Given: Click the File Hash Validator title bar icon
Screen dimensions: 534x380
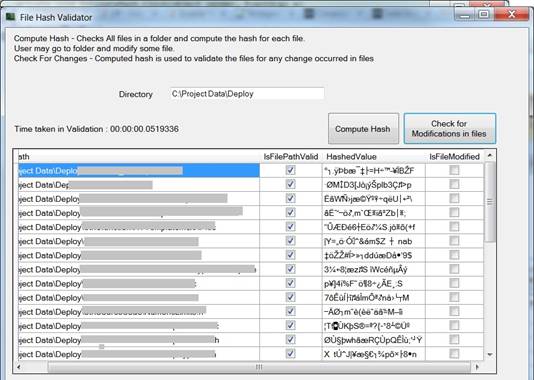Looking at the screenshot, I should click(x=11, y=17).
